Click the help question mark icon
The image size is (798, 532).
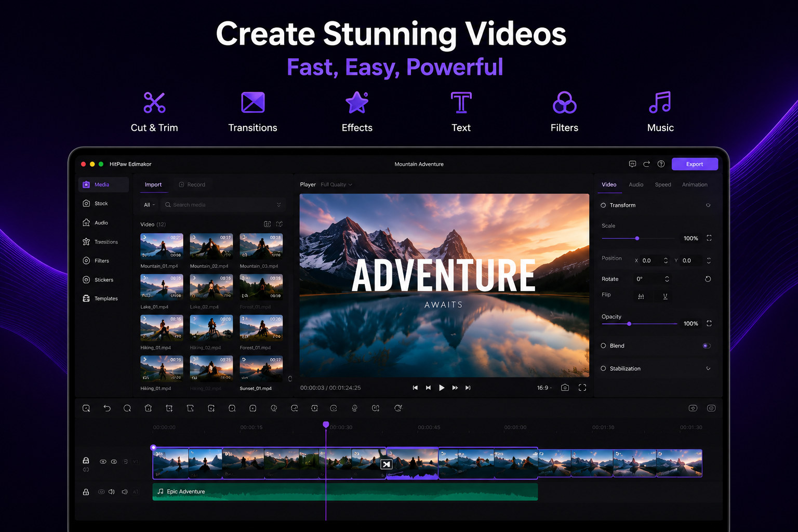pyautogui.click(x=661, y=164)
